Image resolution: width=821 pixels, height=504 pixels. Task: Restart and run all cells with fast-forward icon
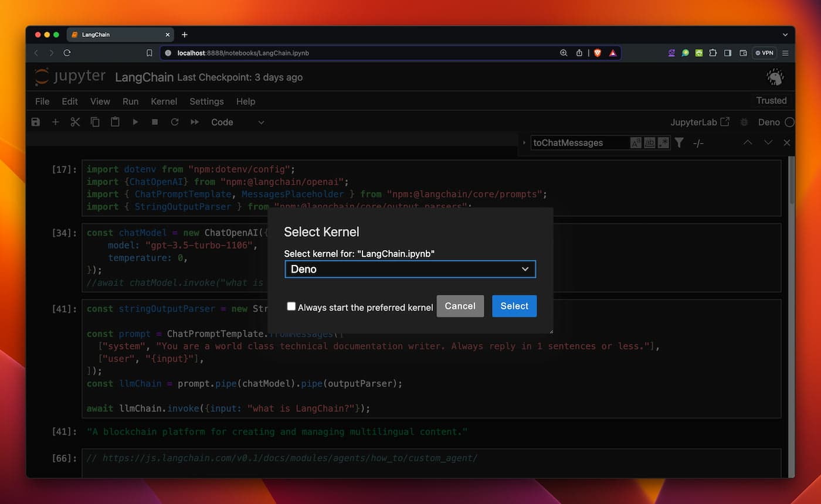coord(195,122)
